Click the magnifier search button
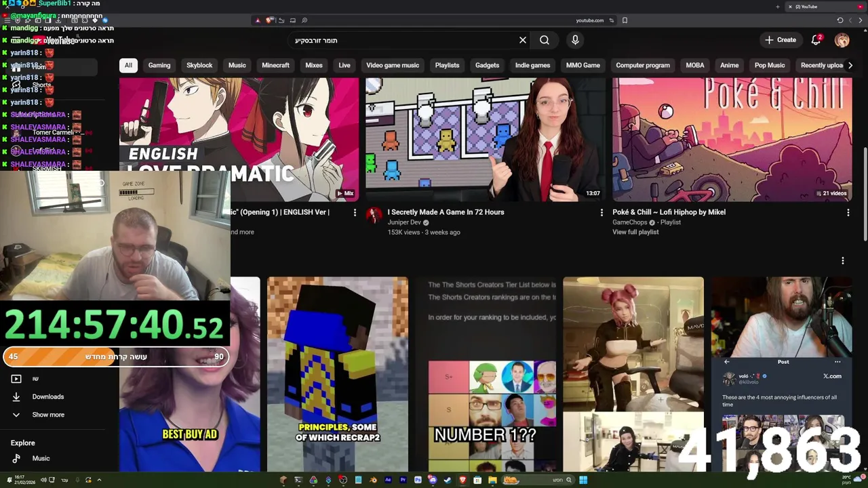 545,40
